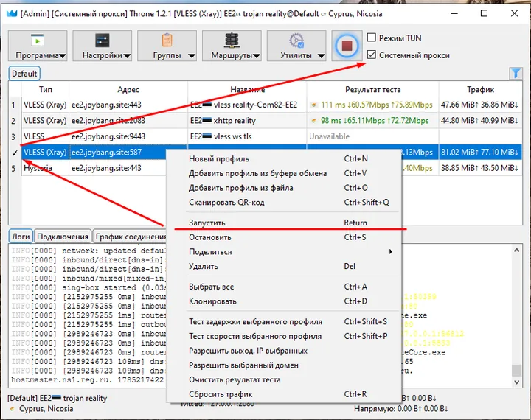
Task: Click the Утилиты gear icon
Action: click(296, 41)
